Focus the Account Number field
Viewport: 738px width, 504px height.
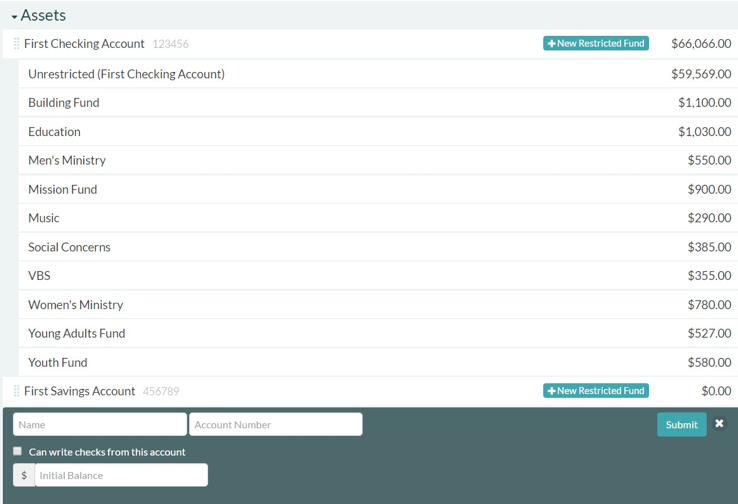pyautogui.click(x=276, y=425)
